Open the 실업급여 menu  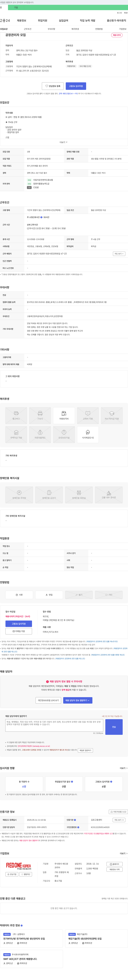point(63,21)
